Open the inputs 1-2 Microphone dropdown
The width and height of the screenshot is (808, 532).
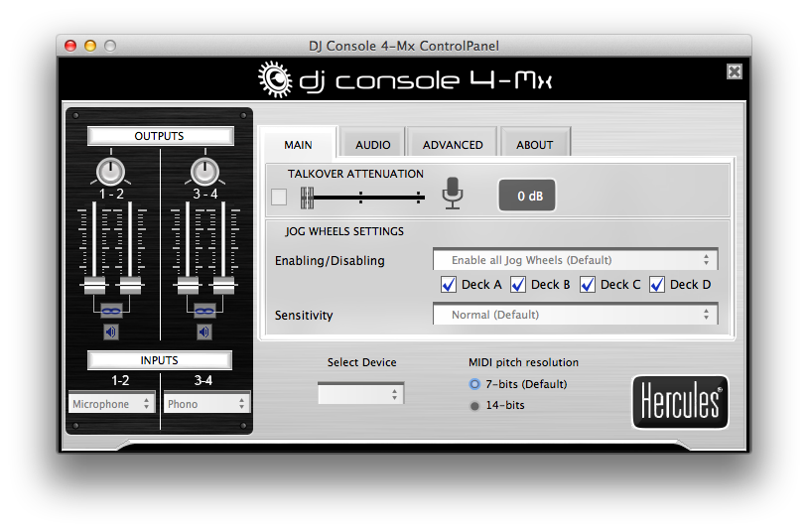pyautogui.click(x=112, y=404)
